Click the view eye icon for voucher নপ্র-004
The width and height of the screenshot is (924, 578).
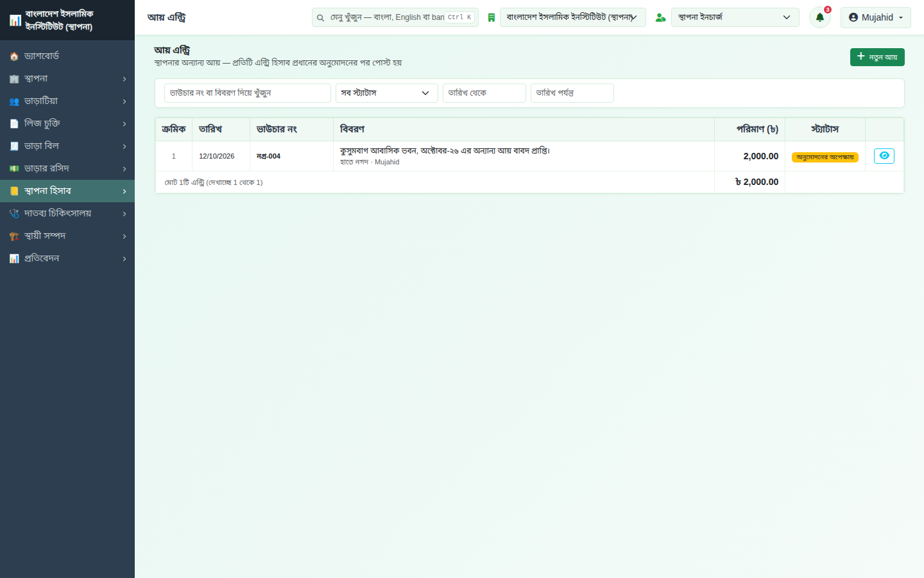884,156
